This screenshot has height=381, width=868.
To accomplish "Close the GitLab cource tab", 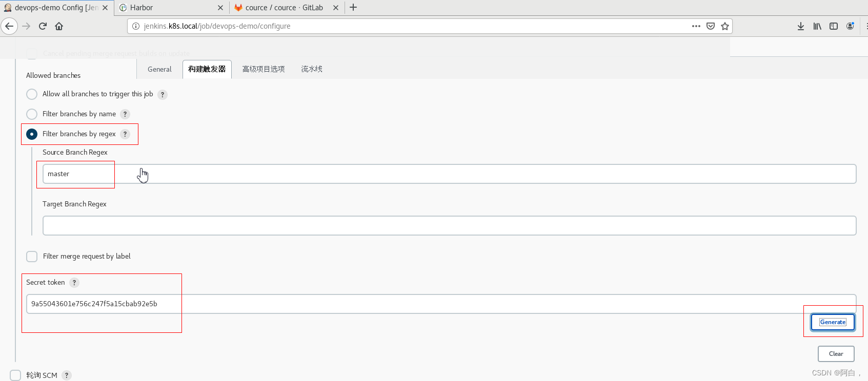I will 336,8.
